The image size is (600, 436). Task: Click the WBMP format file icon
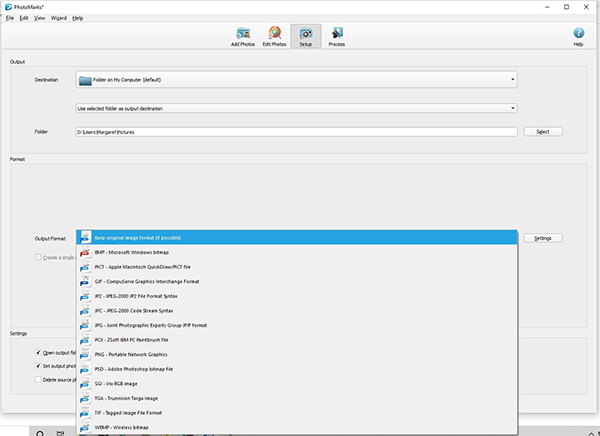click(85, 427)
